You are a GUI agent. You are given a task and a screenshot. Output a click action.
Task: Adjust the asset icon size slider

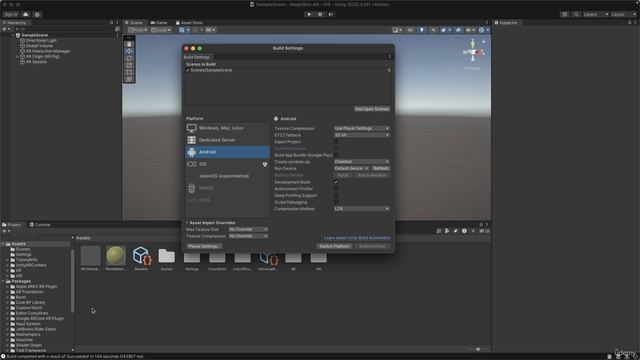point(478,349)
